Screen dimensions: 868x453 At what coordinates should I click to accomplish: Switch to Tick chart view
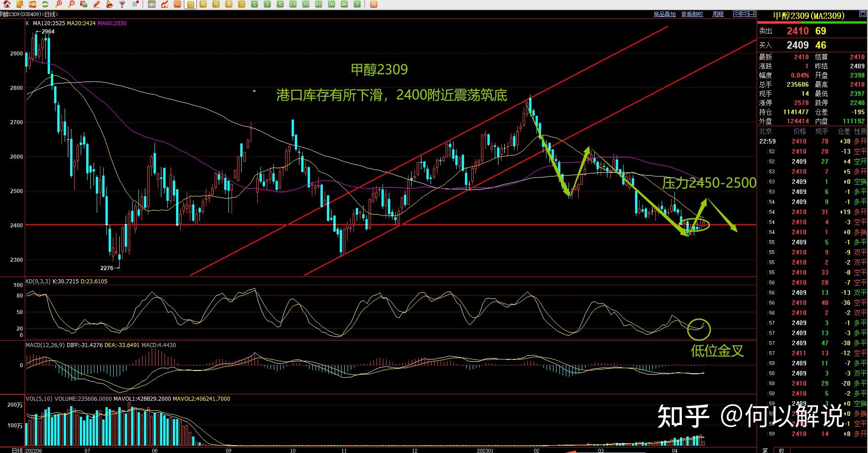[177, 4]
